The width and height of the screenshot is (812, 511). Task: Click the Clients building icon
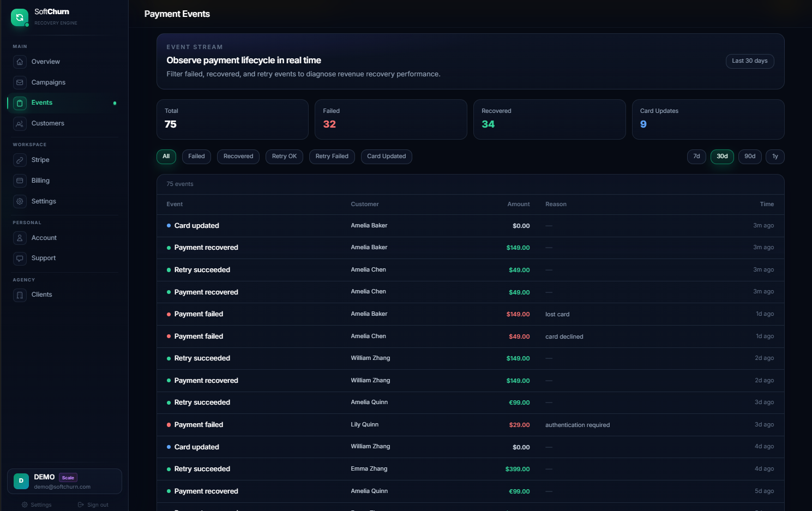(20, 295)
